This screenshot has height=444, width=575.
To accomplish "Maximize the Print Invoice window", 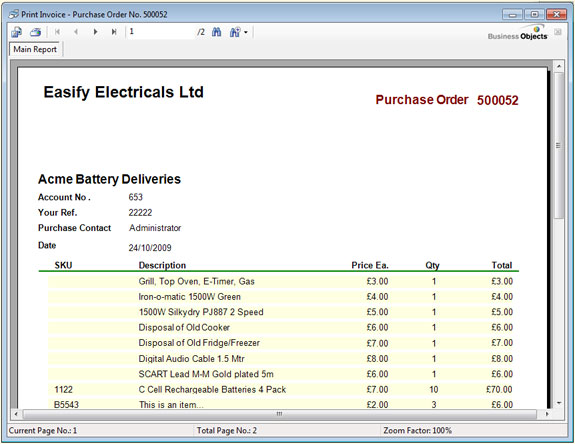I will (x=534, y=15).
